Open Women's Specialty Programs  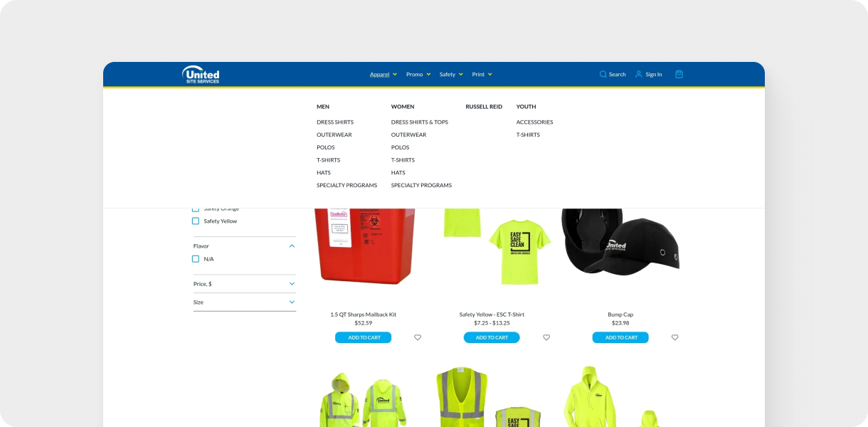421,186
